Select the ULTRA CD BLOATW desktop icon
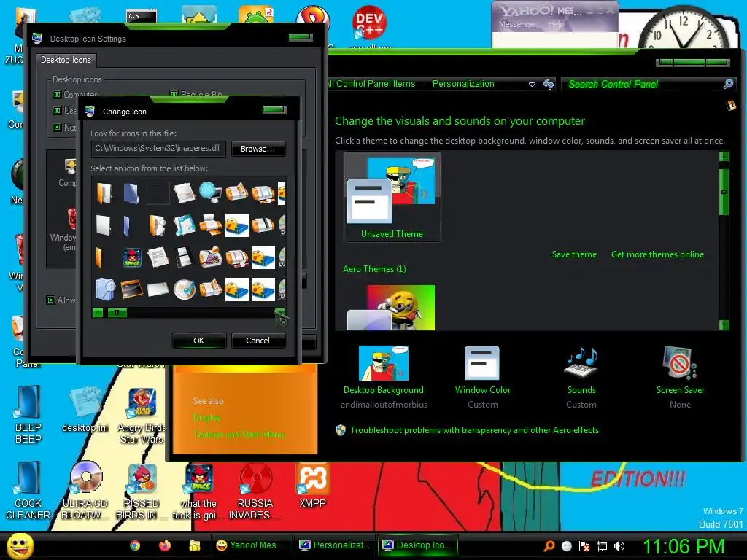This screenshot has height=560, width=747. click(x=85, y=491)
